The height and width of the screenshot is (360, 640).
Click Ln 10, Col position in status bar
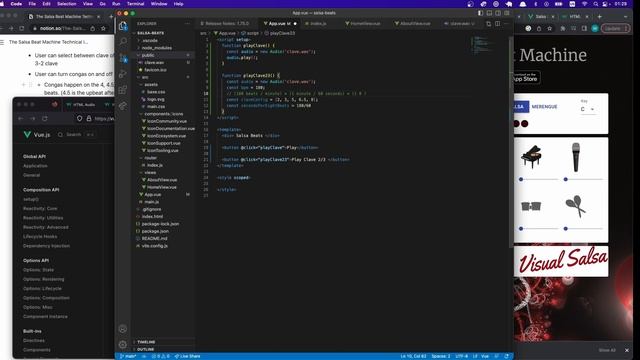[x=413, y=356]
